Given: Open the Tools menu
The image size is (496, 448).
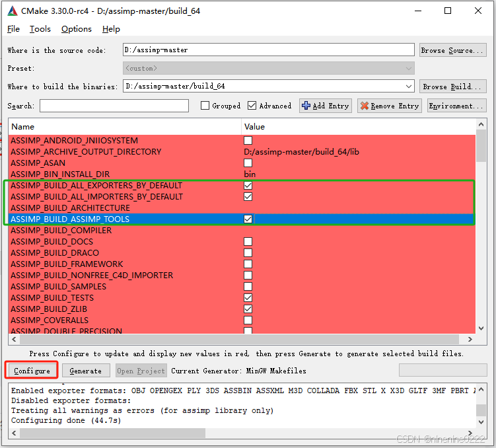Looking at the screenshot, I should [40, 29].
